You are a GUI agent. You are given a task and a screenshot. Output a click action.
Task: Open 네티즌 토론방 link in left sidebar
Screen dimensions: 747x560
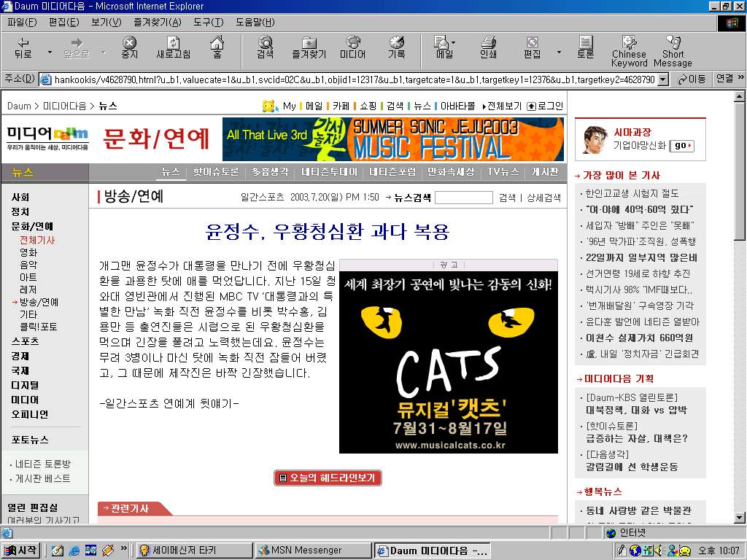43,464
